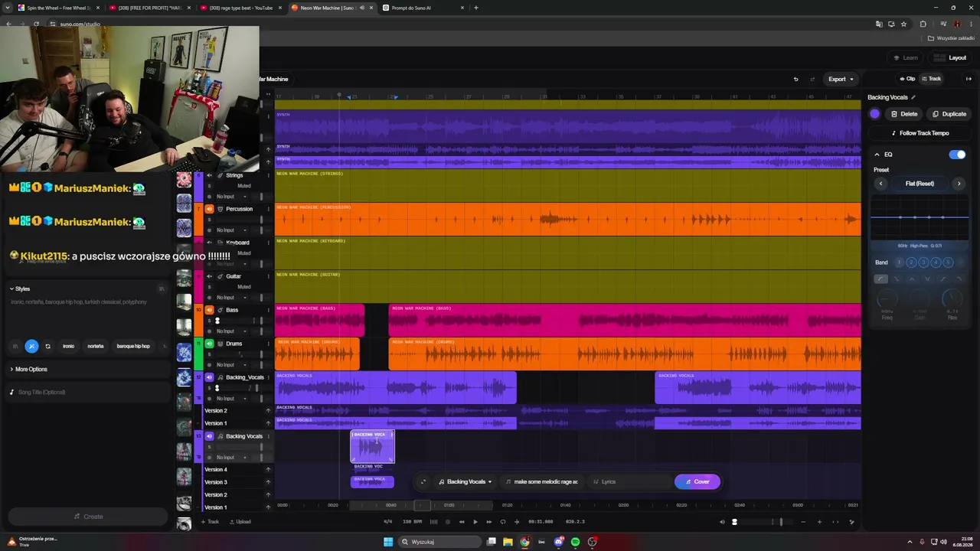Screen dimensions: 980x551
Task: Unmute the Strings track speaker icon
Action: [209, 175]
